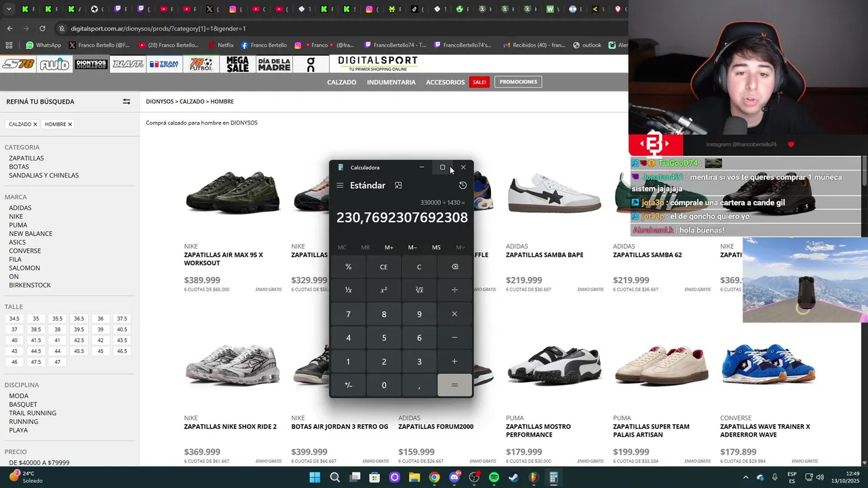Viewport: 868px width, 488px height.
Task: Open Puma Mostro Performance product image
Action: 554,365
